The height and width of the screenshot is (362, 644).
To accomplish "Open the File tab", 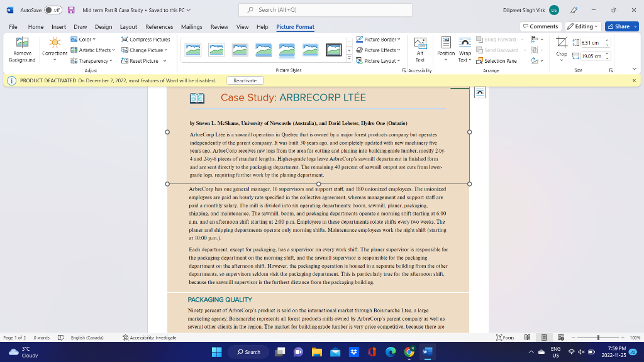I will 13,26.
